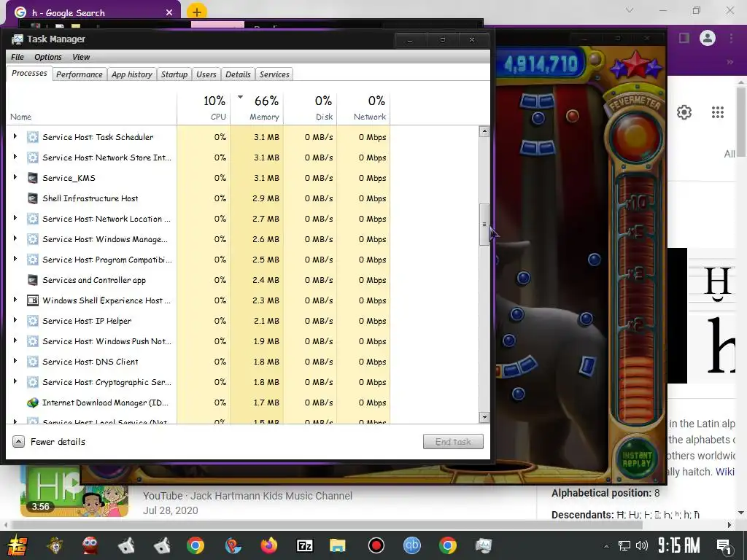Expand Service Host: Network Location row

pos(15,218)
